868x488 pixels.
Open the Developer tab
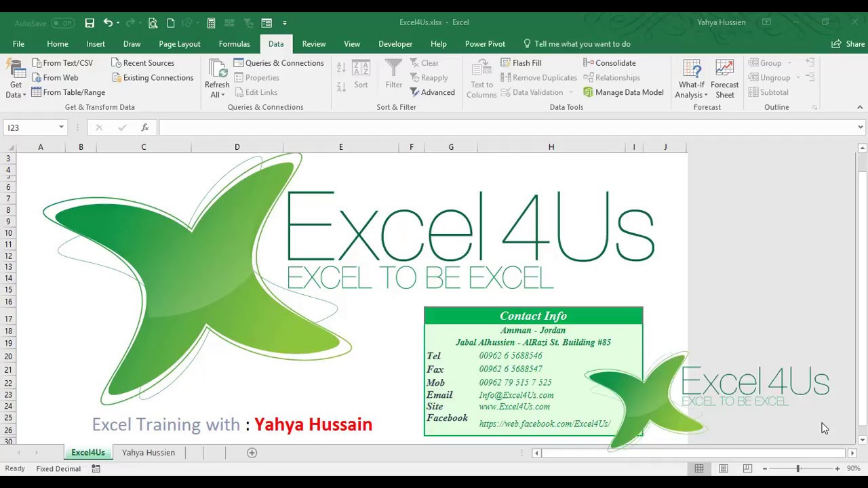395,44
